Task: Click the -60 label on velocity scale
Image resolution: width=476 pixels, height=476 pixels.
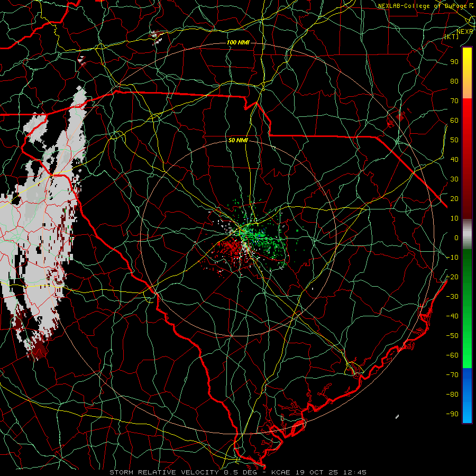Action: point(452,355)
